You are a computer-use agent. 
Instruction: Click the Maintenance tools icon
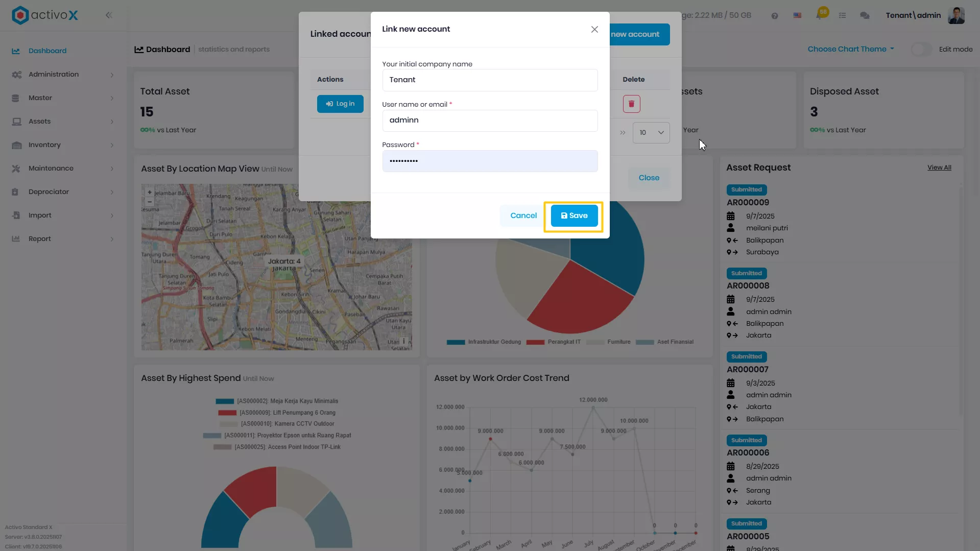tap(16, 169)
